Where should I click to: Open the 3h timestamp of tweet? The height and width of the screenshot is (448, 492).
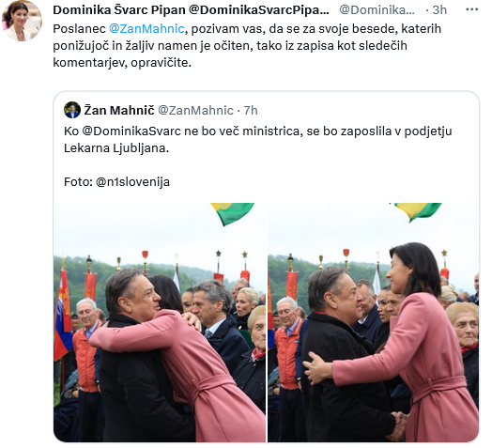[439, 10]
